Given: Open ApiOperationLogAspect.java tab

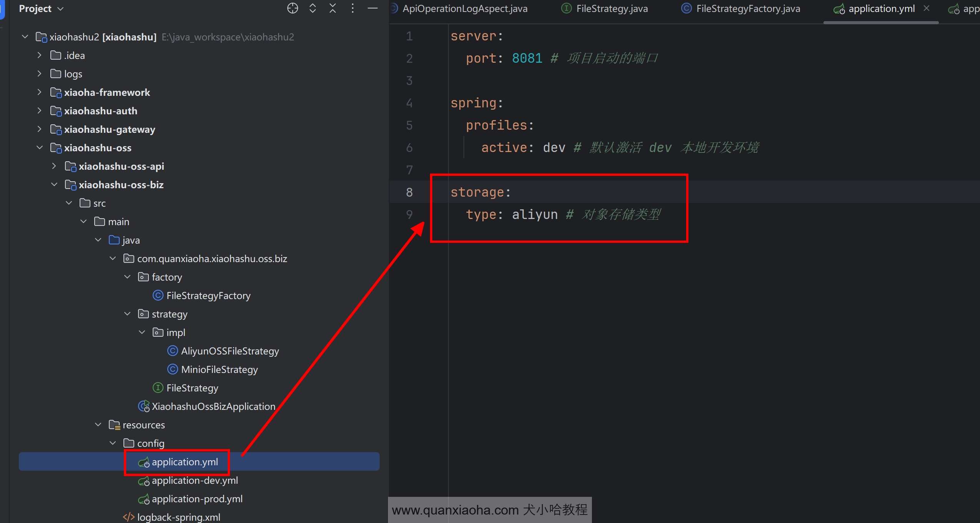Looking at the screenshot, I should pyautogui.click(x=465, y=8).
